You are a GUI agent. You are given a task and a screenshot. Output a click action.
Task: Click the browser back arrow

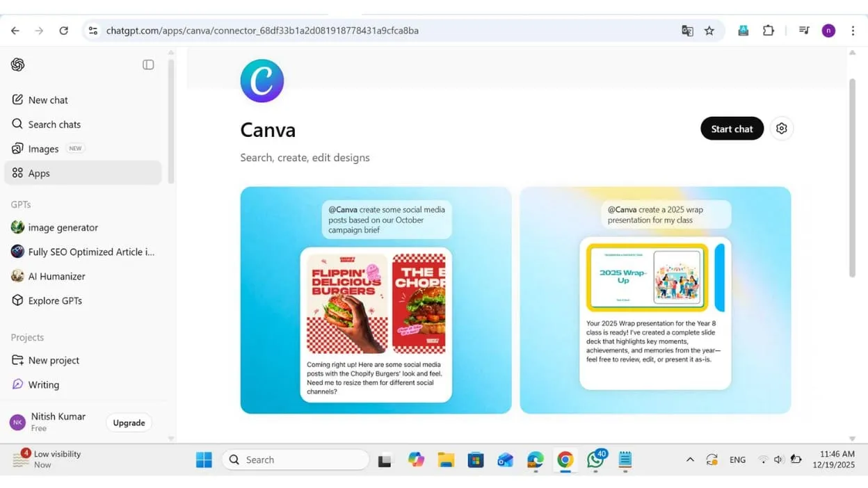(15, 31)
